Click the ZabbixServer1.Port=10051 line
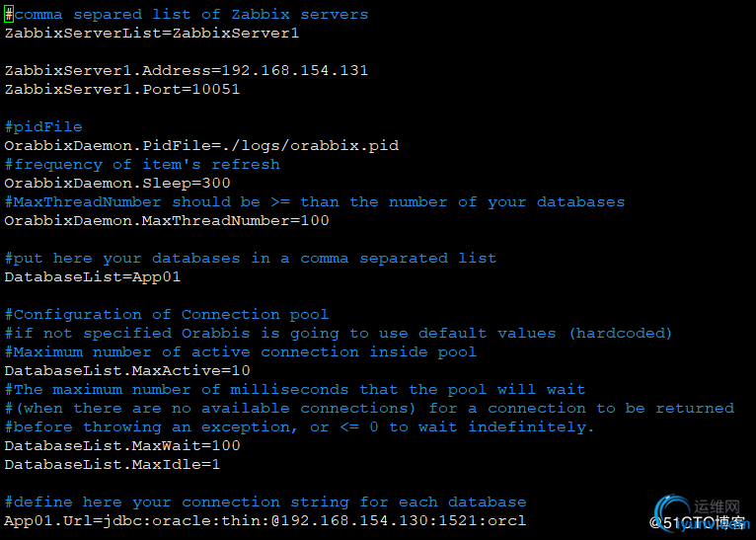 (x=121, y=90)
